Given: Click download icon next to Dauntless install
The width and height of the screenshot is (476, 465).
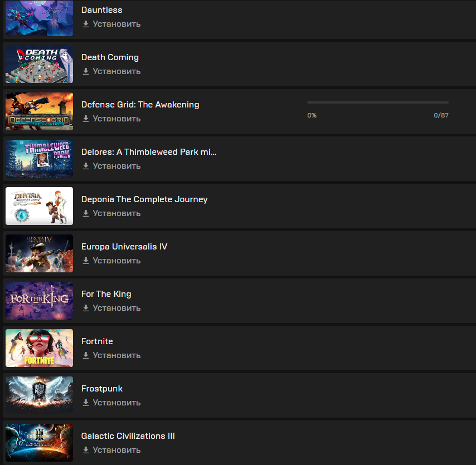Looking at the screenshot, I should click(86, 24).
